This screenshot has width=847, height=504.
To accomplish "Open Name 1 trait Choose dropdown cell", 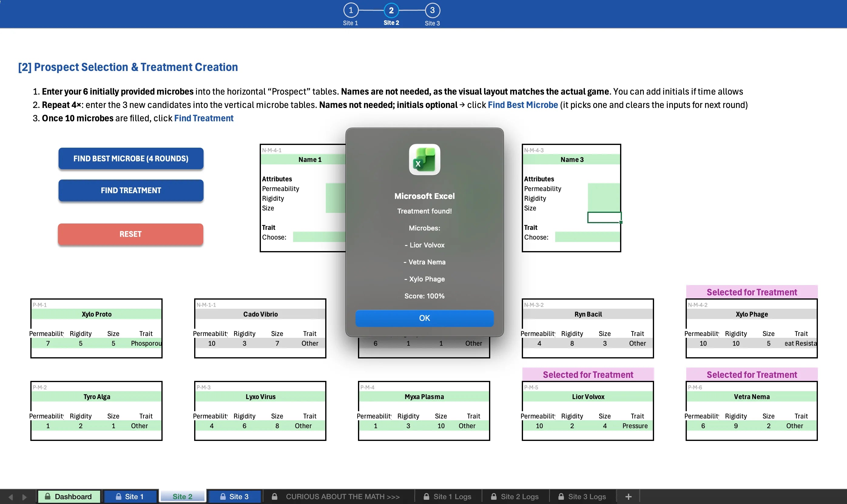I will coord(319,237).
